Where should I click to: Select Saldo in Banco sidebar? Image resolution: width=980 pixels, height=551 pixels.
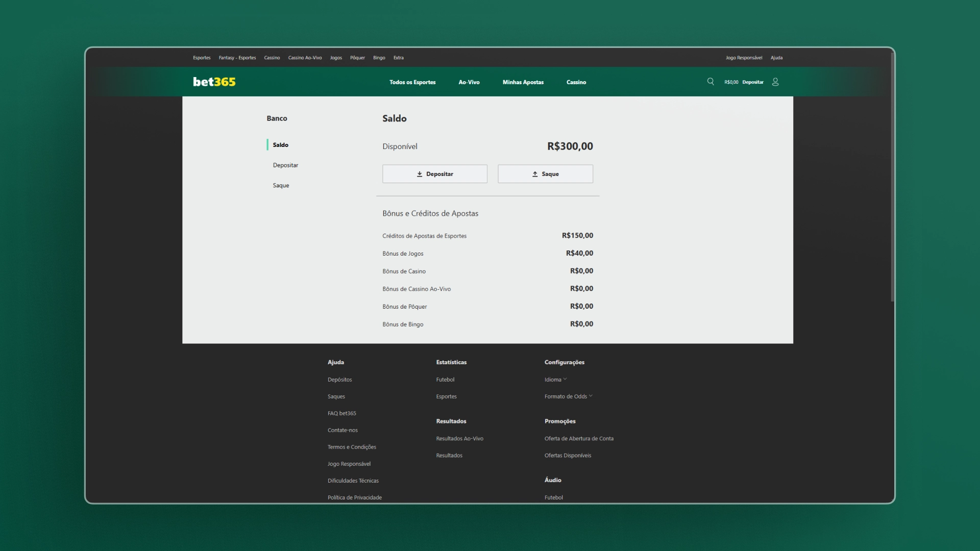pyautogui.click(x=280, y=145)
